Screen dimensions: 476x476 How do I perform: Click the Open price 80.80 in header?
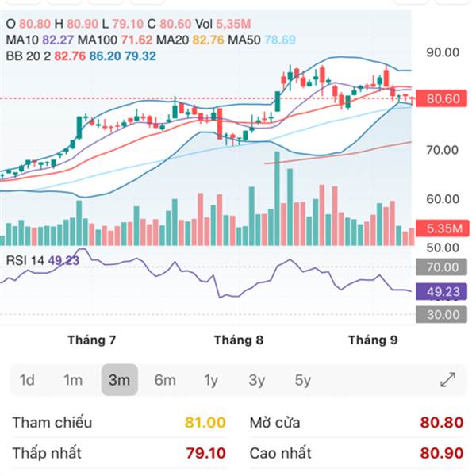(35, 24)
